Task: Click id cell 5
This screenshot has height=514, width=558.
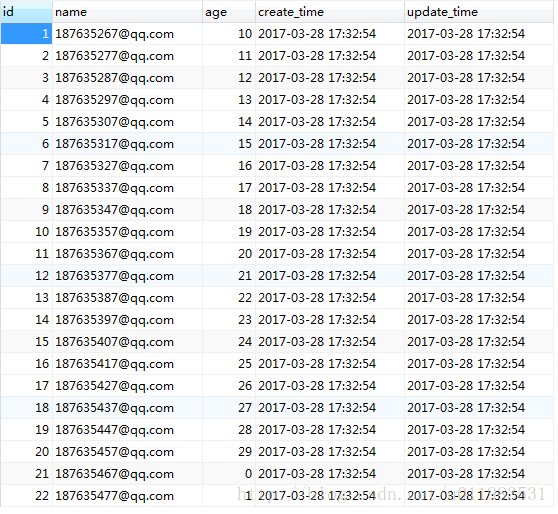Action: 26,122
